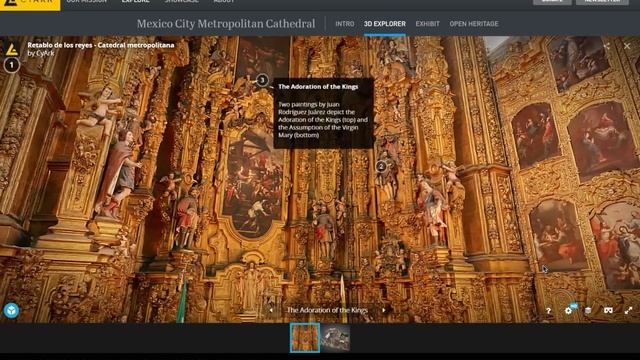The width and height of the screenshot is (640, 360).
Task: Open viewer help question mark
Action: [548, 311]
